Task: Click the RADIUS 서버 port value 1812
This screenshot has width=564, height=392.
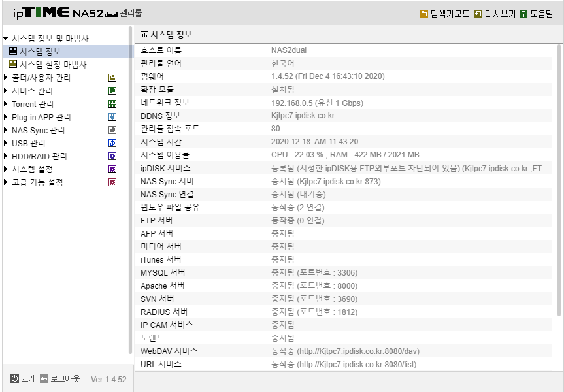Action: [x=346, y=312]
